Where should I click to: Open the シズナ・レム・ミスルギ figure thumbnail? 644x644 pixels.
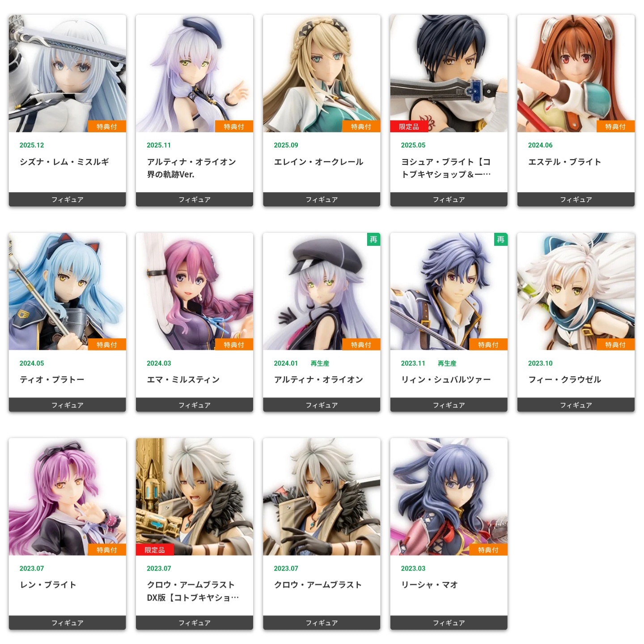(67, 73)
